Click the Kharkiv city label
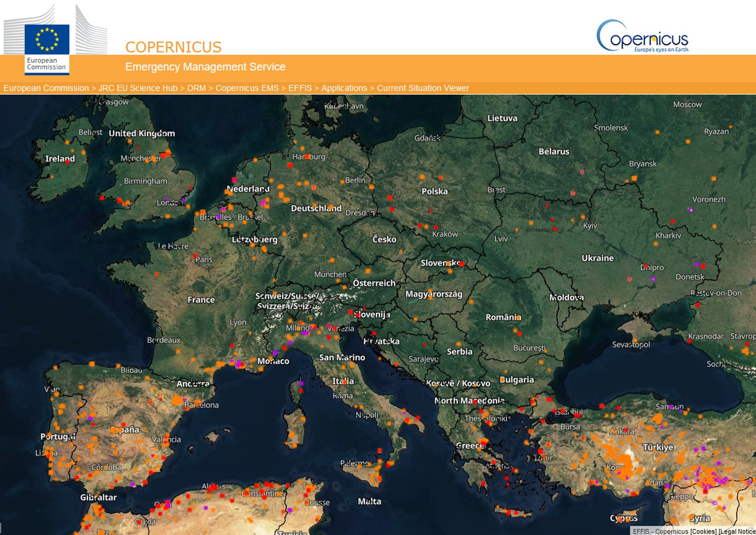The width and height of the screenshot is (756, 535). (x=668, y=235)
